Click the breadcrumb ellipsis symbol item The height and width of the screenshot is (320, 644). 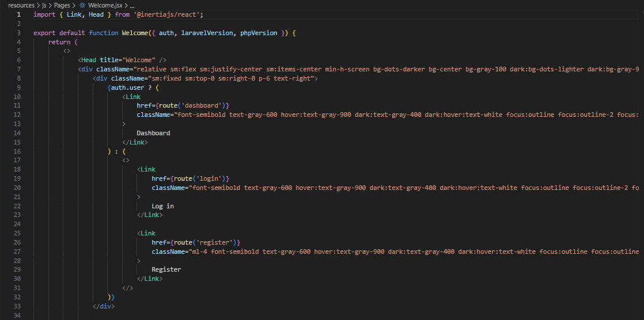(132, 5)
